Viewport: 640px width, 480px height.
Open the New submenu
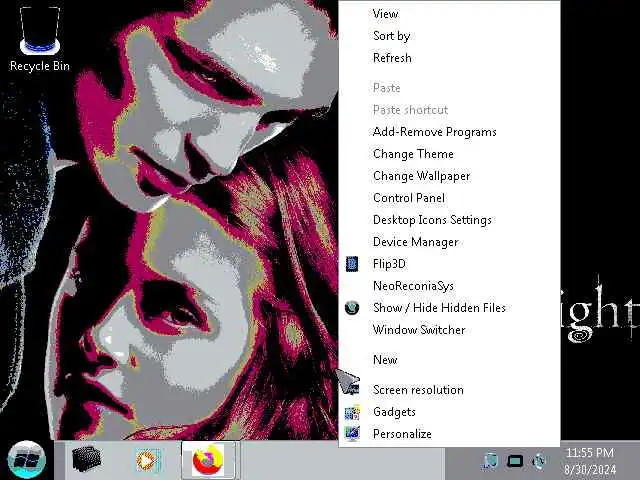(x=449, y=360)
